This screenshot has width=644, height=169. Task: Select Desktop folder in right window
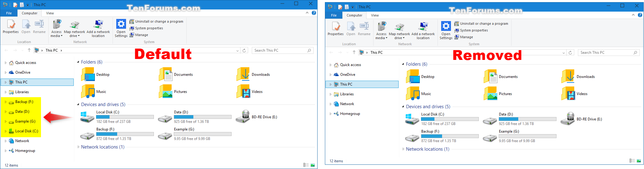point(420,76)
